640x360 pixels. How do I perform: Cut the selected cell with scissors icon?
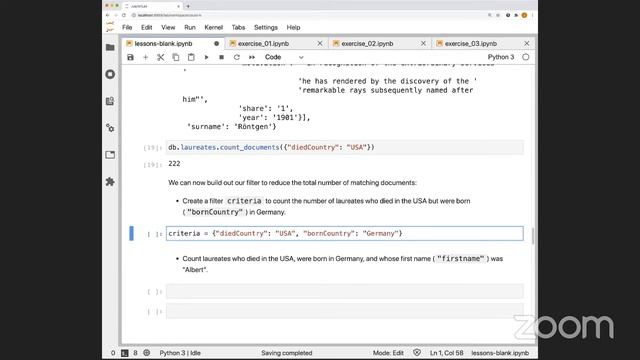[160, 57]
